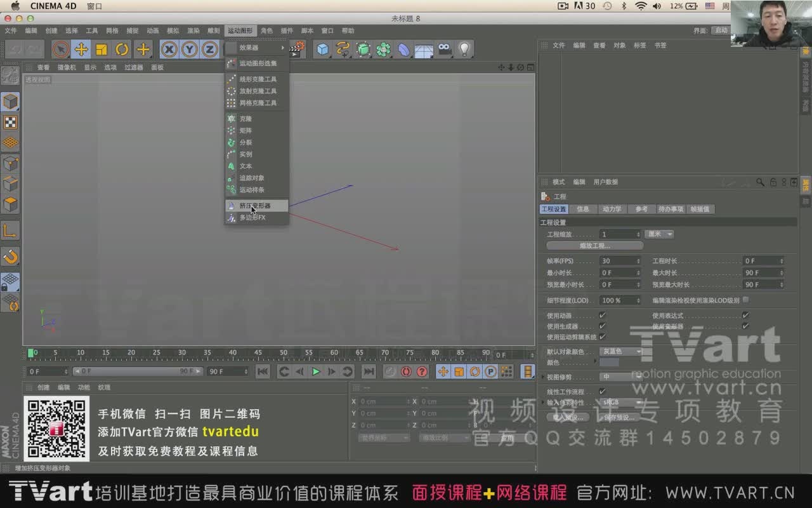Image resolution: width=812 pixels, height=508 pixels.
Task: Choose 多边形FX menu entry
Action: tap(257, 218)
